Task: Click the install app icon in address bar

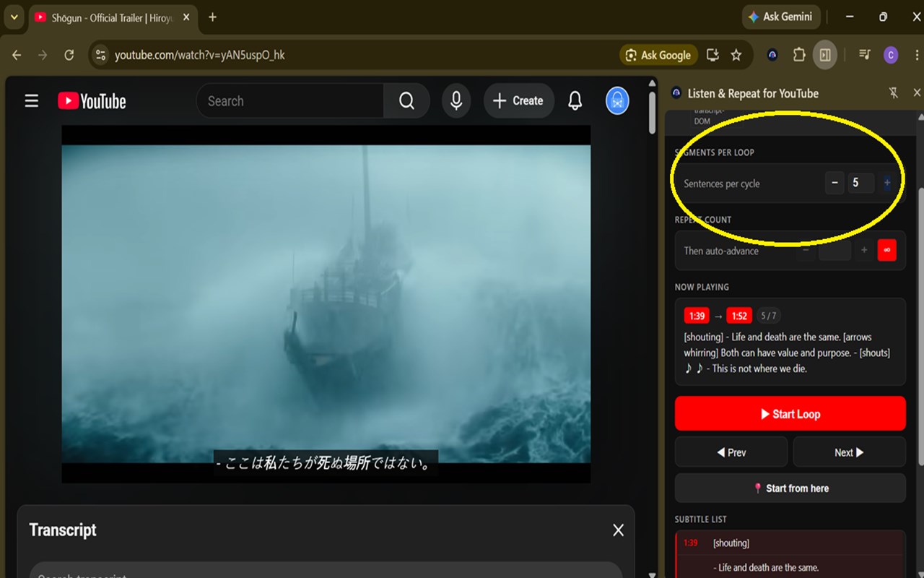Action: click(712, 55)
